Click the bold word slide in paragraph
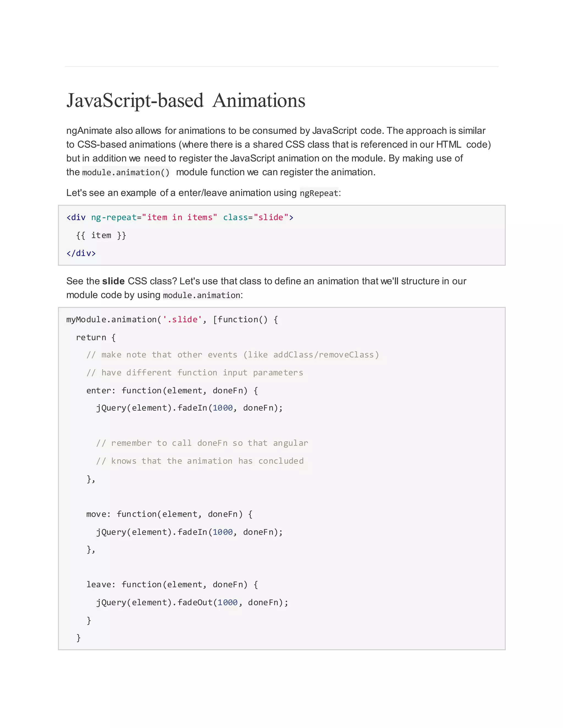563x728 pixels. pyautogui.click(x=114, y=281)
